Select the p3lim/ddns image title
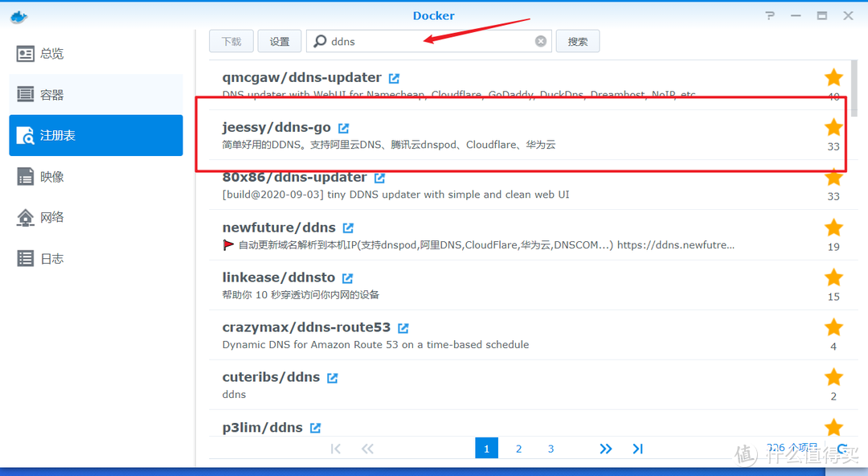Viewport: 868px width, 476px height. click(262, 427)
